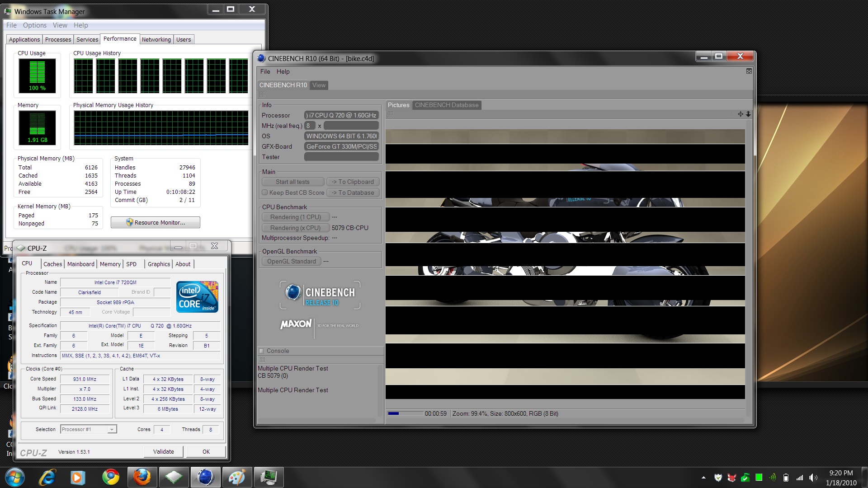This screenshot has height=488, width=868.
Task: Open the File menu in CINEBENCH
Action: pos(265,71)
